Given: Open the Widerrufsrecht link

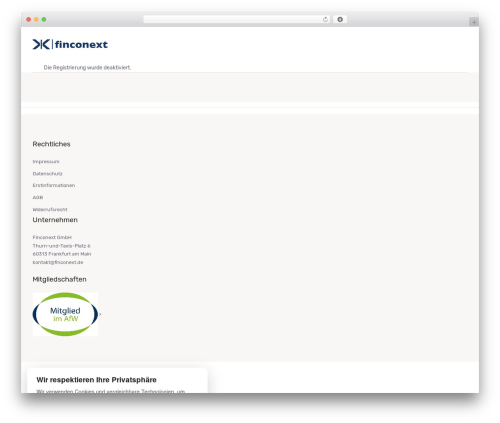Looking at the screenshot, I should [x=50, y=209].
